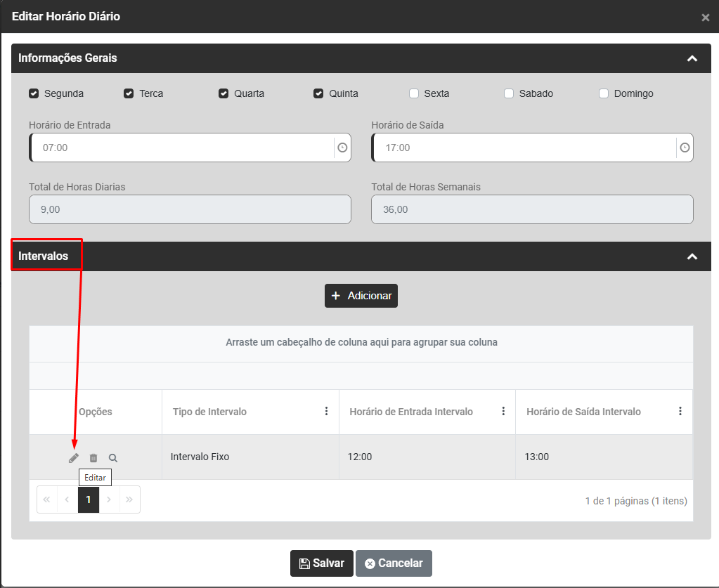Image resolution: width=719 pixels, height=588 pixels.
Task: Collapse the Informações Gerais section
Action: click(692, 58)
